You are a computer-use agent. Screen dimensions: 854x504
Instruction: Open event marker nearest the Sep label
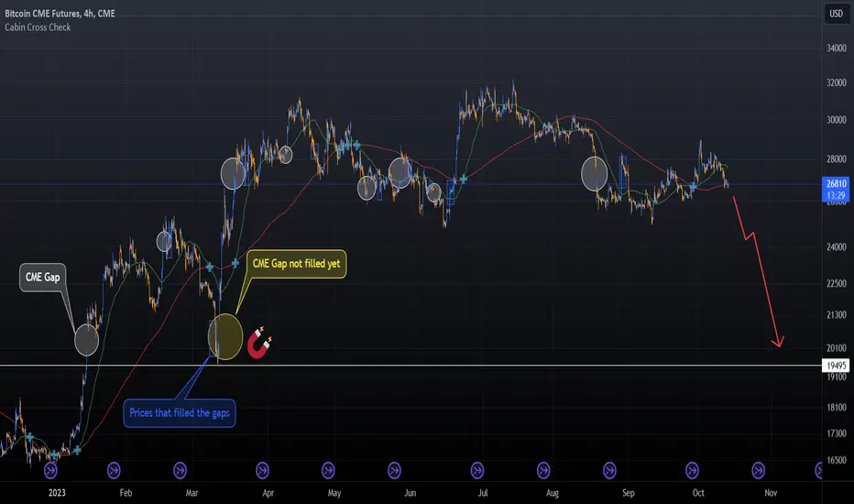coord(609,470)
